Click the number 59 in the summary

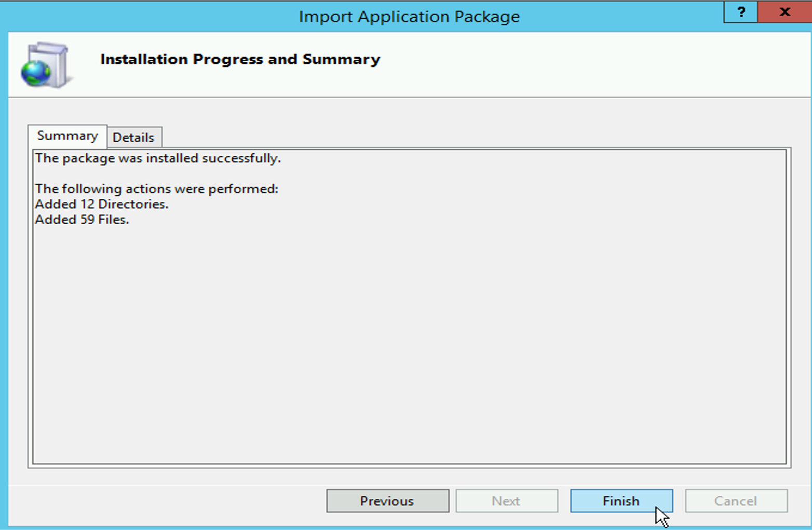pos(87,220)
